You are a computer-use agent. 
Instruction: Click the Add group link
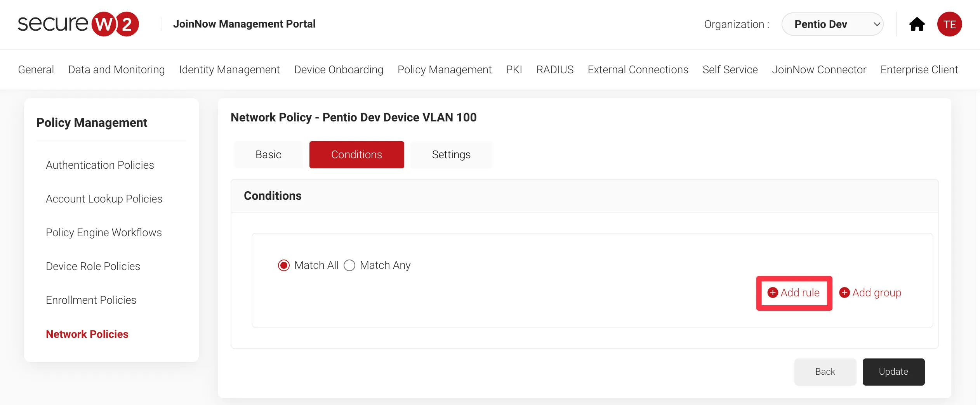(870, 292)
